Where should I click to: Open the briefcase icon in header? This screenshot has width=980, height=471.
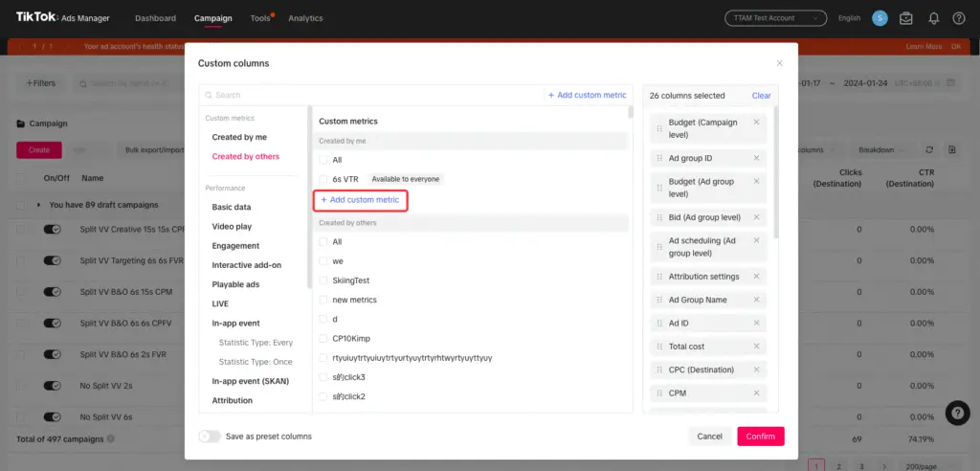coord(906,18)
